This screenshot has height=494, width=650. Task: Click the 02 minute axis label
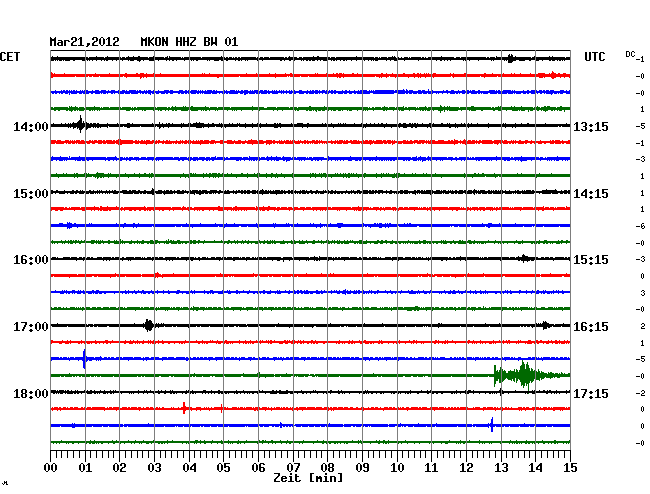(x=119, y=467)
